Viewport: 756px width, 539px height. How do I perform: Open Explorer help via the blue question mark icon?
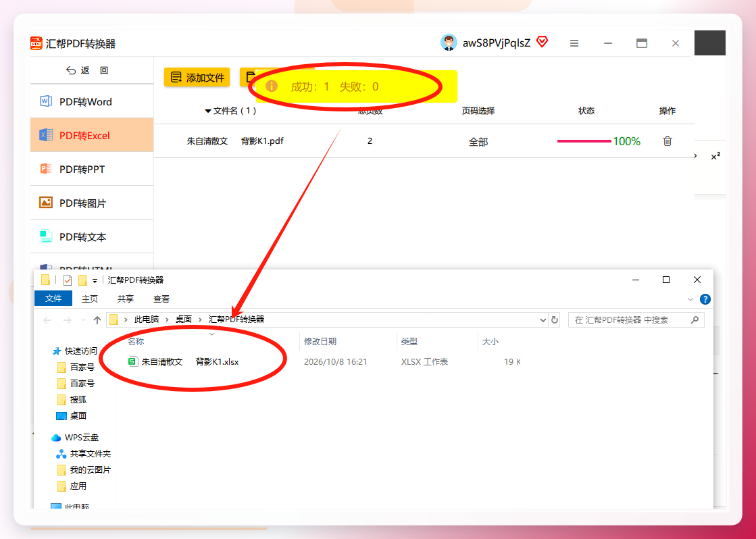705,299
